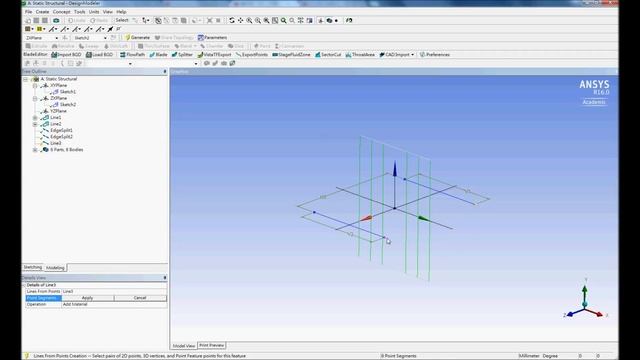Viewport: 640px width, 360px height.
Task: Click the StageFluidZone tool
Action: [291, 55]
